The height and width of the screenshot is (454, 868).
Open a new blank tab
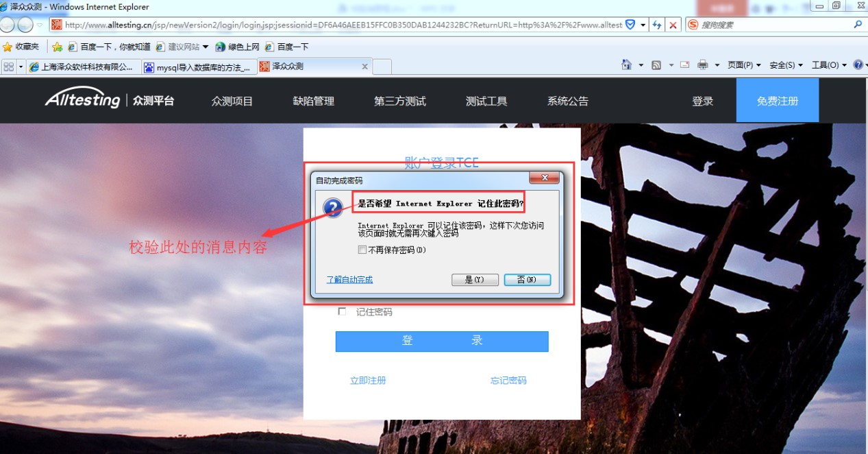pos(382,67)
